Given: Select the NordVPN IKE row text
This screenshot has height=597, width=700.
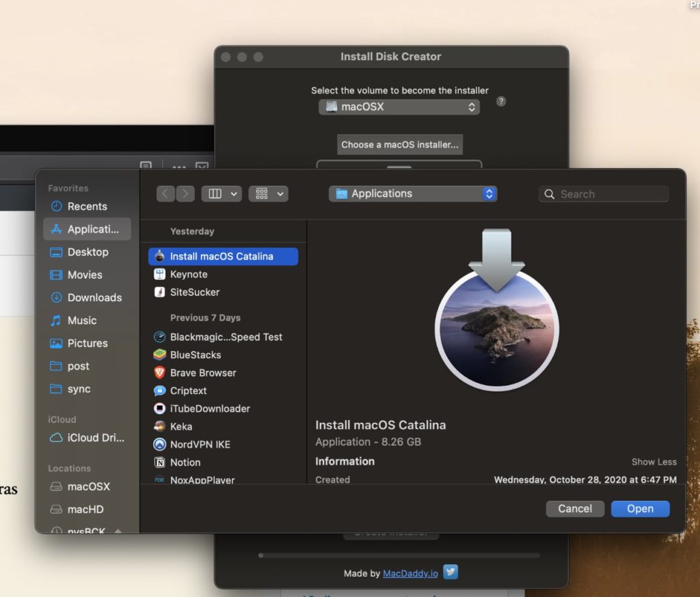Looking at the screenshot, I should click(x=200, y=444).
